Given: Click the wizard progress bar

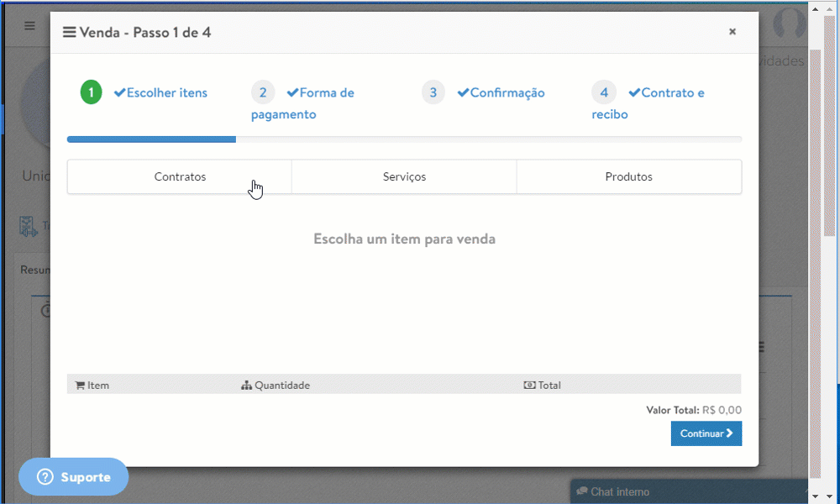Looking at the screenshot, I should point(404,139).
